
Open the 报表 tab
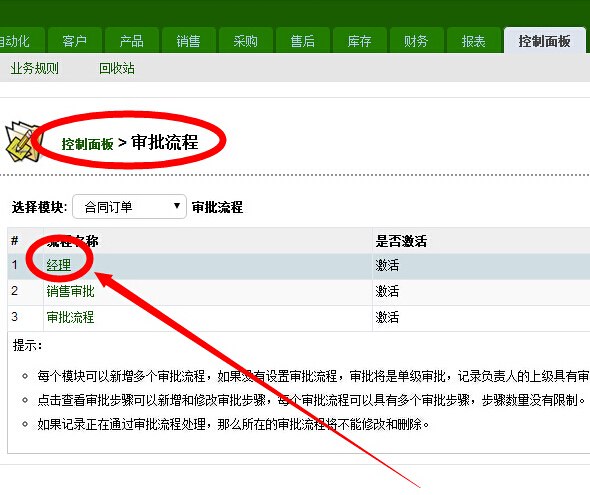click(x=473, y=41)
